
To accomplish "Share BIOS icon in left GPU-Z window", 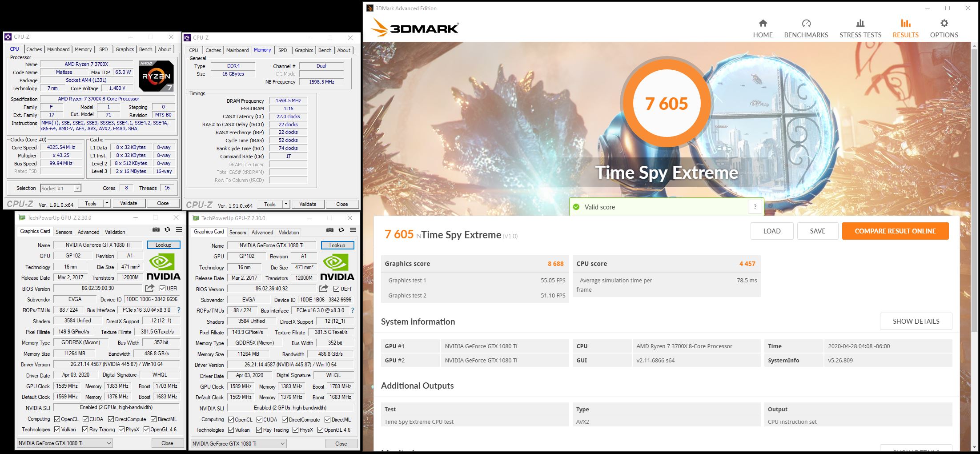I will [149, 288].
